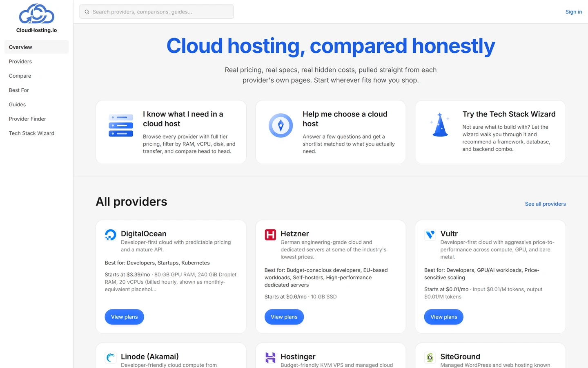Click the Hetzner red logo icon
This screenshot has width=588, height=368.
(x=270, y=235)
